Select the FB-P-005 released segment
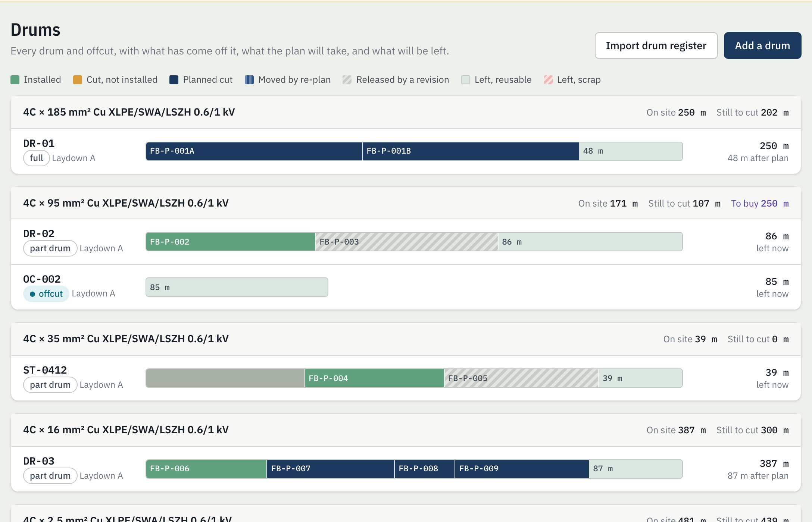Image resolution: width=812 pixels, height=522 pixels. coord(521,378)
